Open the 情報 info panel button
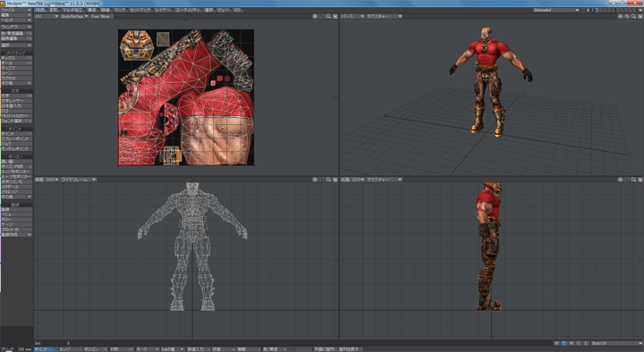 (249, 349)
